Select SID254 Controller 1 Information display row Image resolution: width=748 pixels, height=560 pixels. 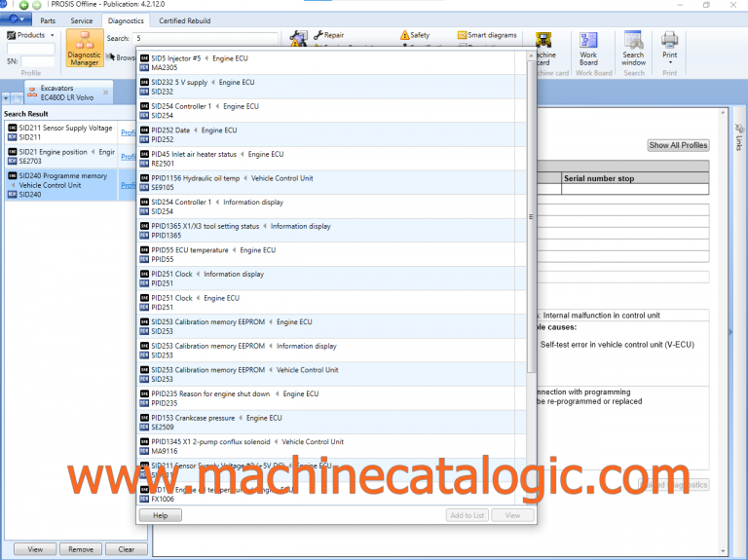[332, 206]
